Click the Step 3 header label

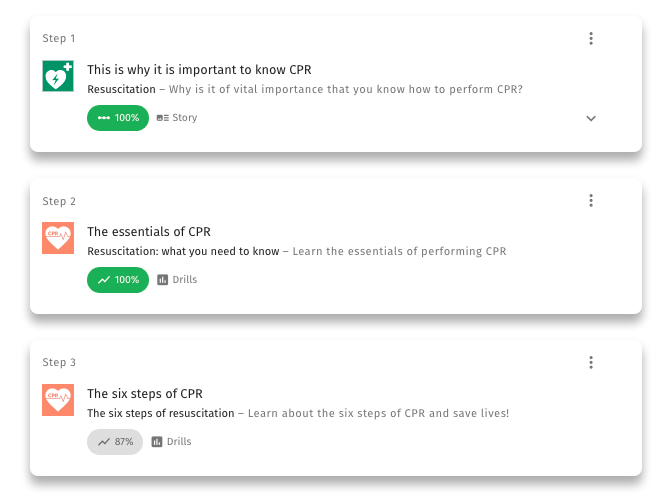(59, 363)
